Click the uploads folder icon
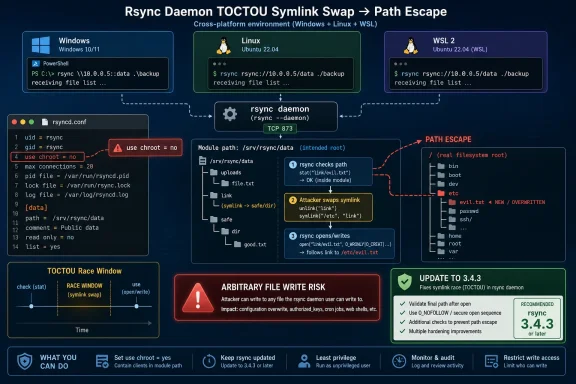The width and height of the screenshot is (576, 384). point(214,172)
